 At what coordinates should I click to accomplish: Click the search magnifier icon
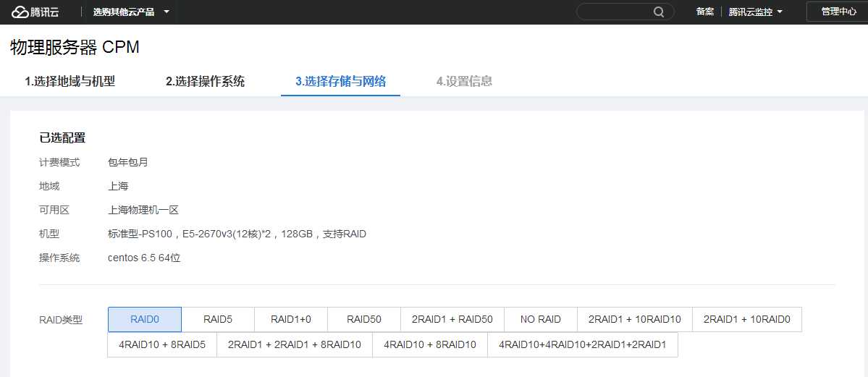(x=659, y=12)
